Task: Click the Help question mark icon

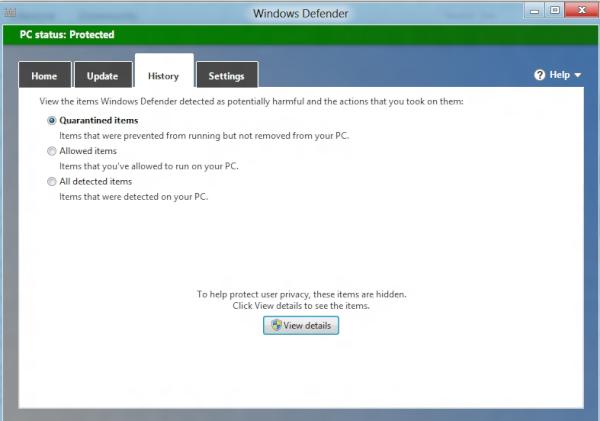Action: point(540,75)
